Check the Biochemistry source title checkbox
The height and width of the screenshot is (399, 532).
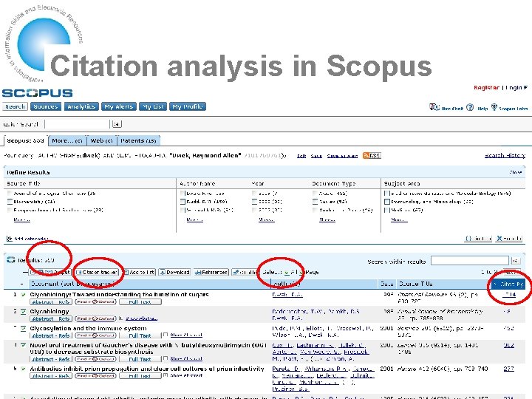pyautogui.click(x=10, y=202)
